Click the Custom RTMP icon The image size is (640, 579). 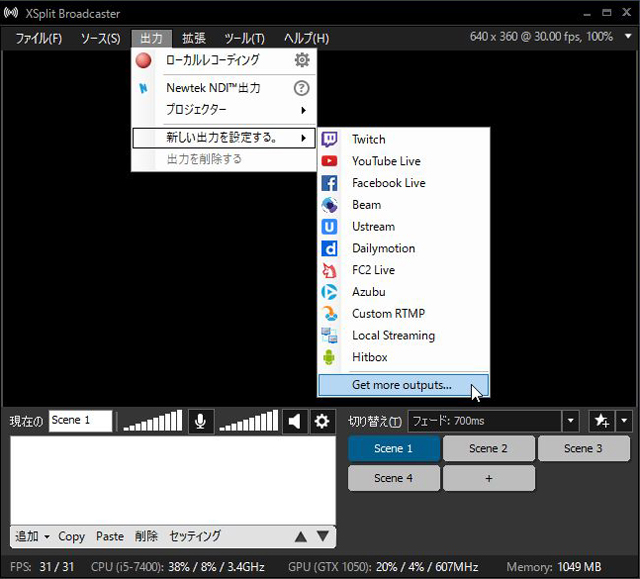[329, 313]
